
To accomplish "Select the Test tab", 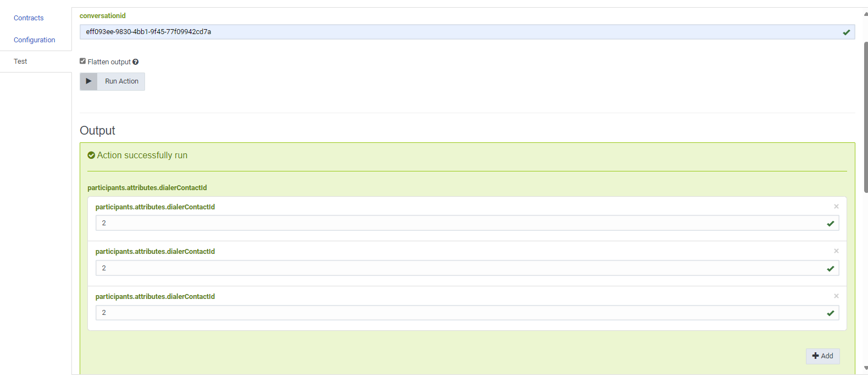I will click(x=20, y=62).
